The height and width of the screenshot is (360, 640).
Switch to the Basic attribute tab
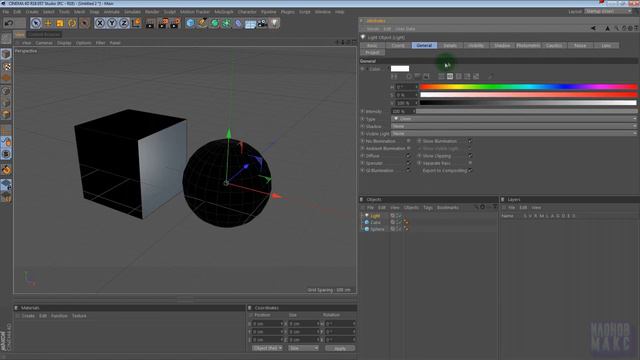[372, 45]
